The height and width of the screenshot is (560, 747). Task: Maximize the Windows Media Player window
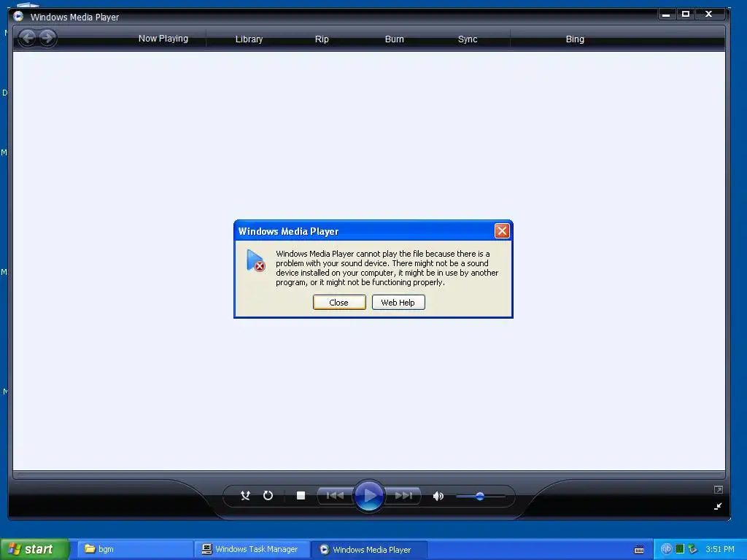(x=686, y=15)
